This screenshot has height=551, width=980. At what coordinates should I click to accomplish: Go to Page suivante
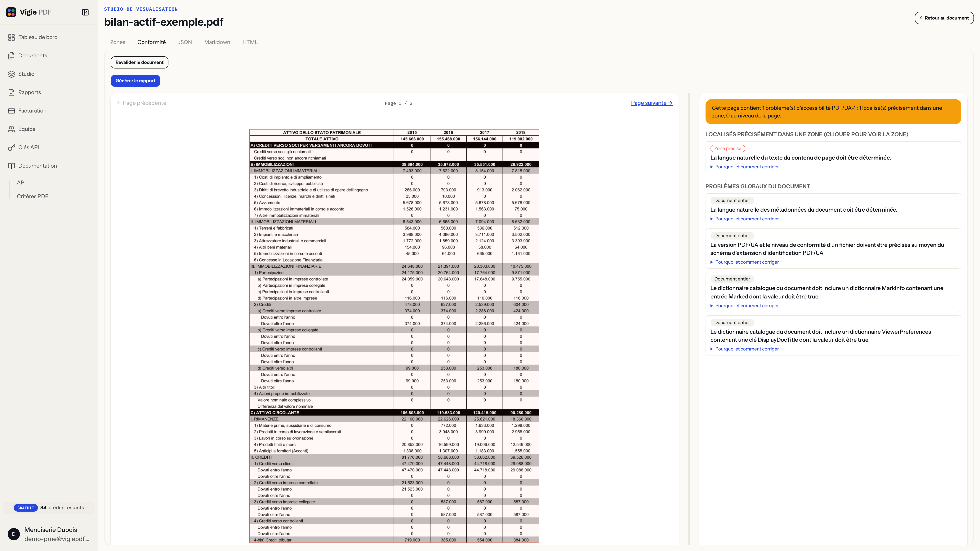tap(651, 103)
